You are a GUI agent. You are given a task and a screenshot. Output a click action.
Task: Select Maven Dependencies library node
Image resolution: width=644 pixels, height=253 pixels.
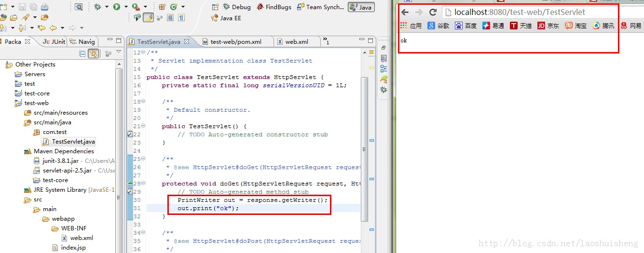coord(59,151)
